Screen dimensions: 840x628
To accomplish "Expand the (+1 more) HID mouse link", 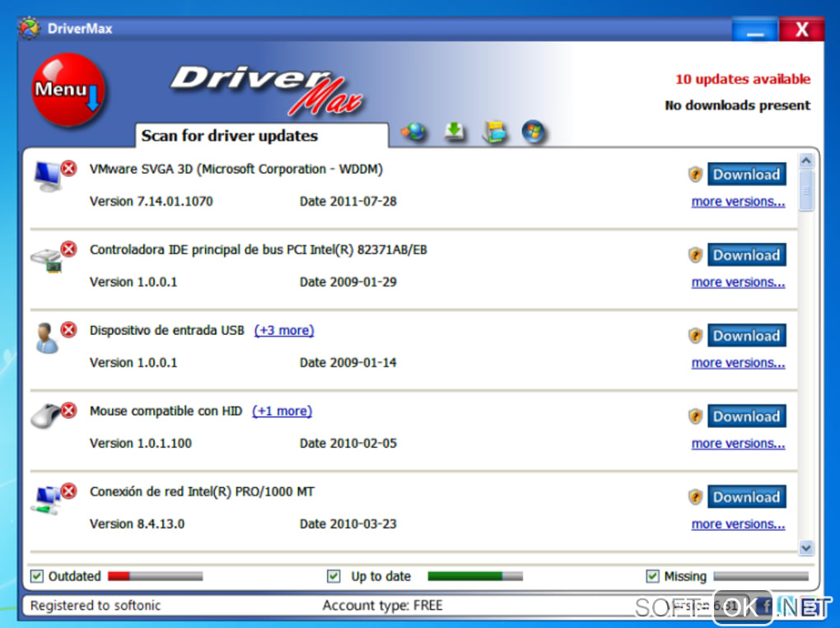I will point(282,412).
